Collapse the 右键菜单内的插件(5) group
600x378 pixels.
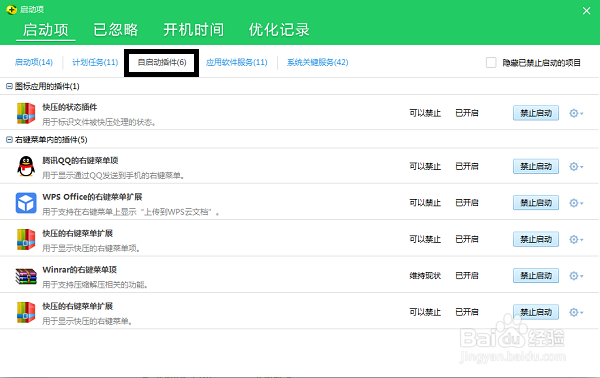pyautogui.click(x=10, y=140)
